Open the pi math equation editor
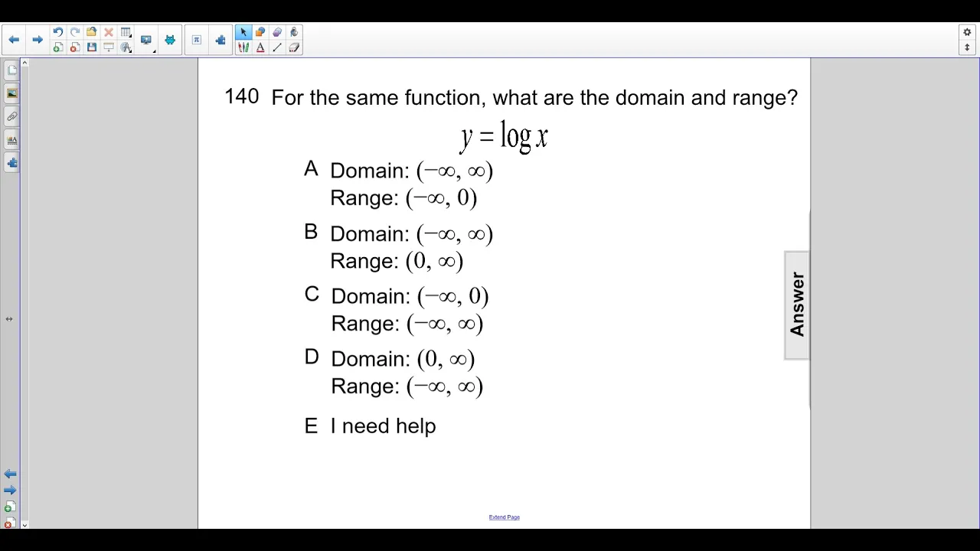The height and width of the screenshot is (551, 980). click(x=197, y=40)
